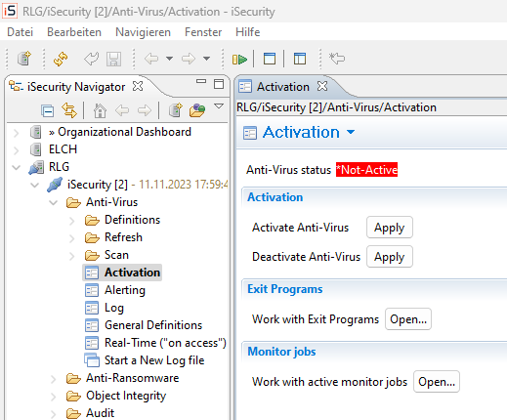Click the single window layout icon
This screenshot has height=420, width=507.
click(x=270, y=59)
